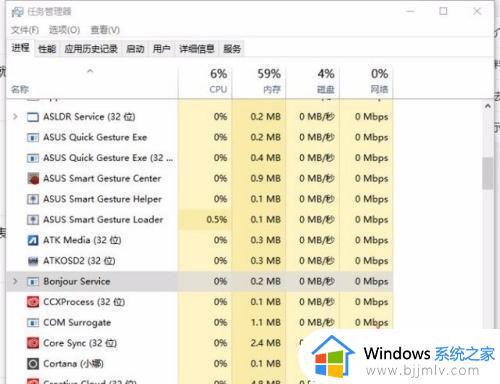Select the ASUS Smart Gesture Helper row name
The width and height of the screenshot is (500, 384).
click(x=102, y=199)
